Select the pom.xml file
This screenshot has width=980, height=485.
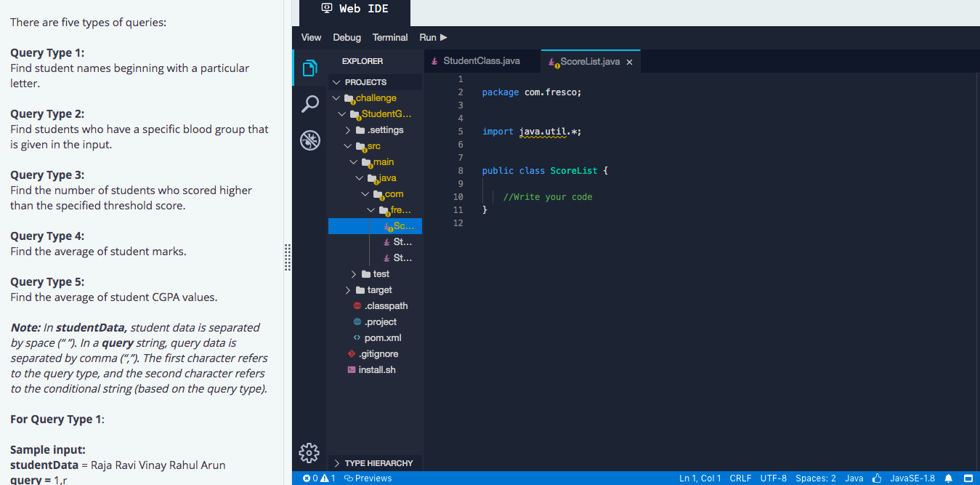pyautogui.click(x=381, y=337)
